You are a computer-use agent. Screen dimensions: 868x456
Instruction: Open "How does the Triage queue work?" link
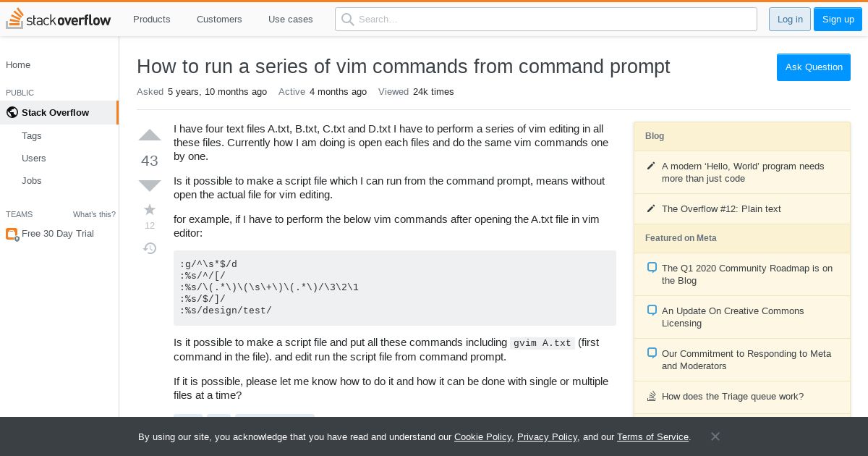tap(733, 397)
